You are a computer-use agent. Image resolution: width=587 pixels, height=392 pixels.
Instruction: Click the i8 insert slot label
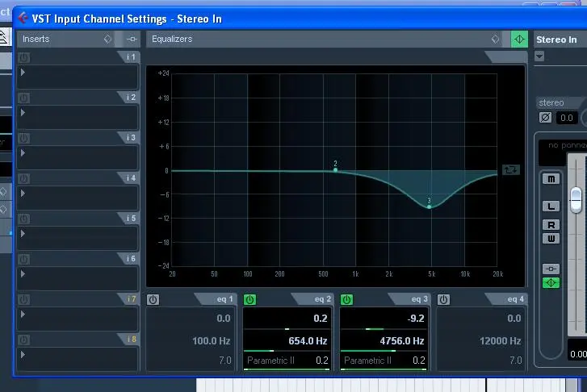point(132,340)
